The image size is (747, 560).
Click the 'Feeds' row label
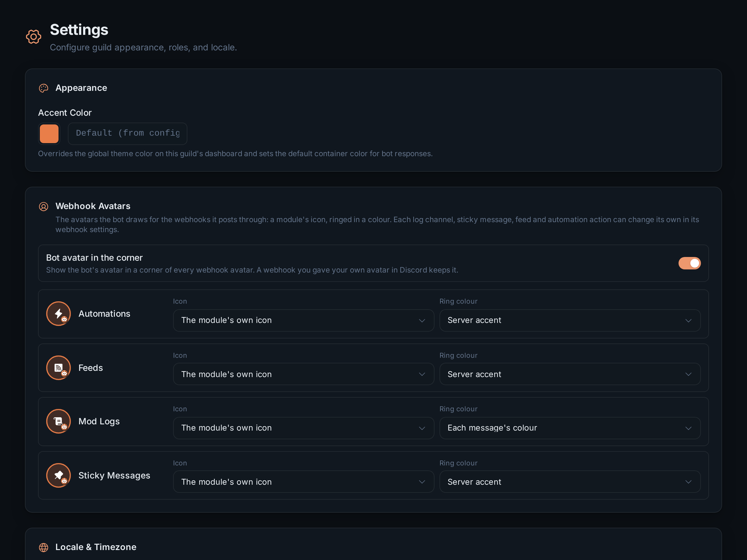[91, 368]
